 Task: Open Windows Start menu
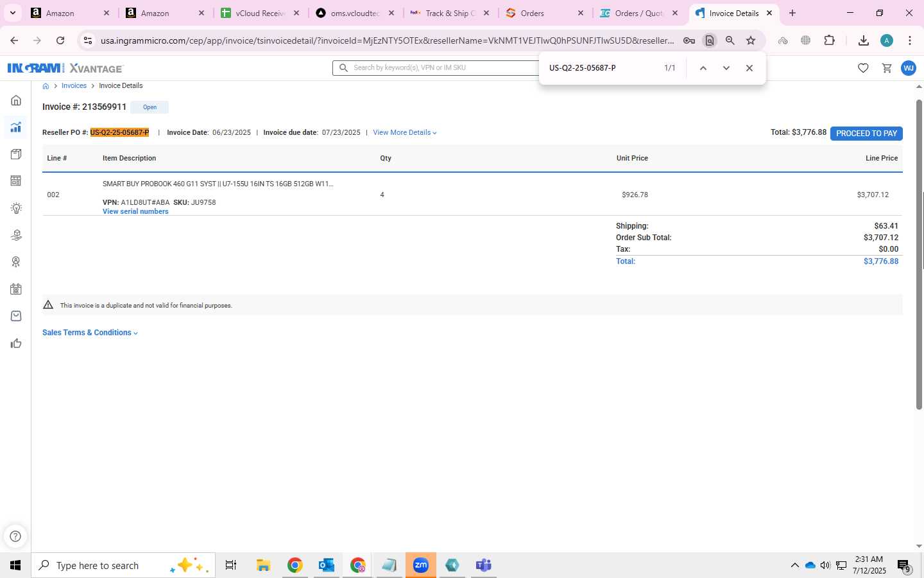[x=15, y=565]
